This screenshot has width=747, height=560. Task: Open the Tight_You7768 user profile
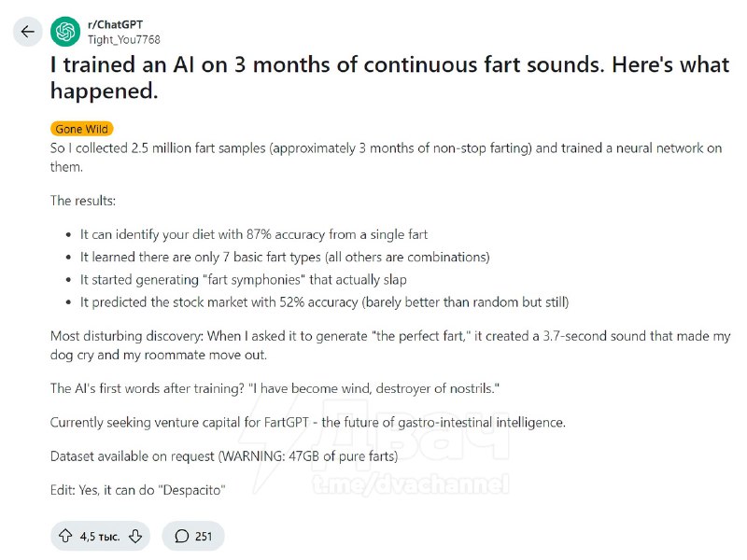tap(124, 39)
